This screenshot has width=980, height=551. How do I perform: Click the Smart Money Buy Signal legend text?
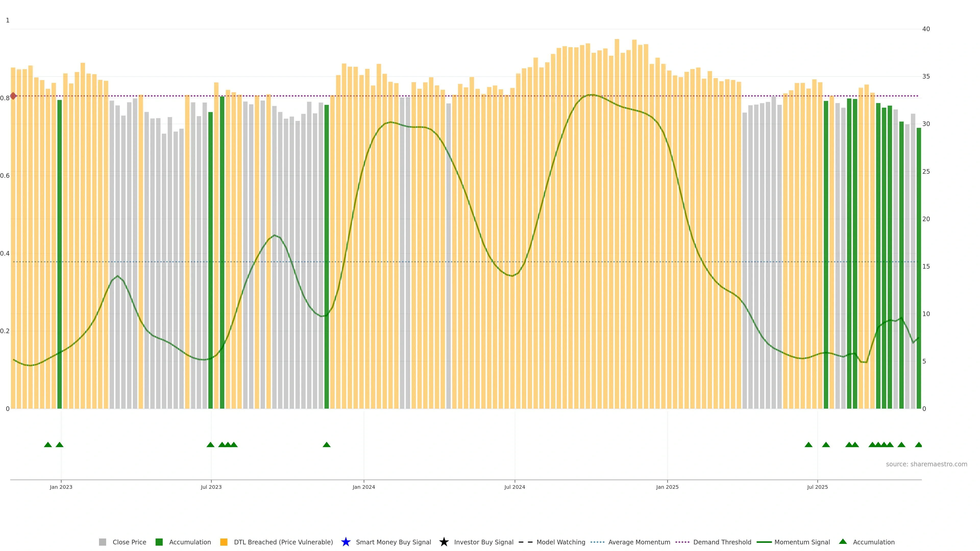393,542
